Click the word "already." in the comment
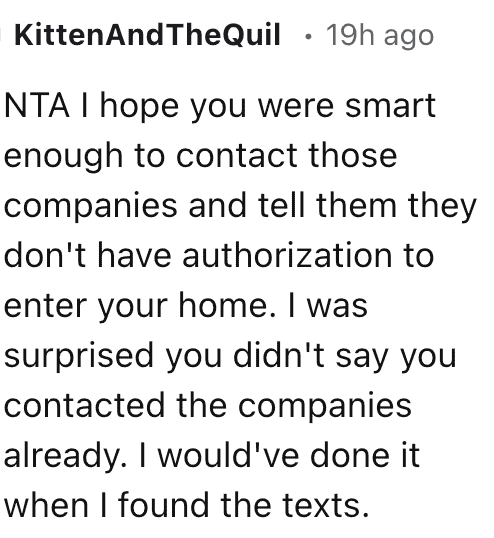This screenshot has height=538, width=494. (65, 457)
